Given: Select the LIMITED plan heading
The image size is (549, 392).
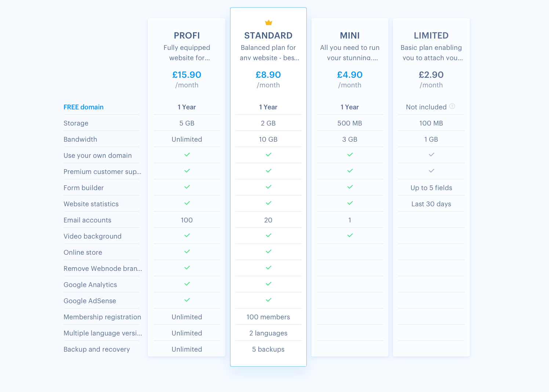Looking at the screenshot, I should click(x=431, y=36).
